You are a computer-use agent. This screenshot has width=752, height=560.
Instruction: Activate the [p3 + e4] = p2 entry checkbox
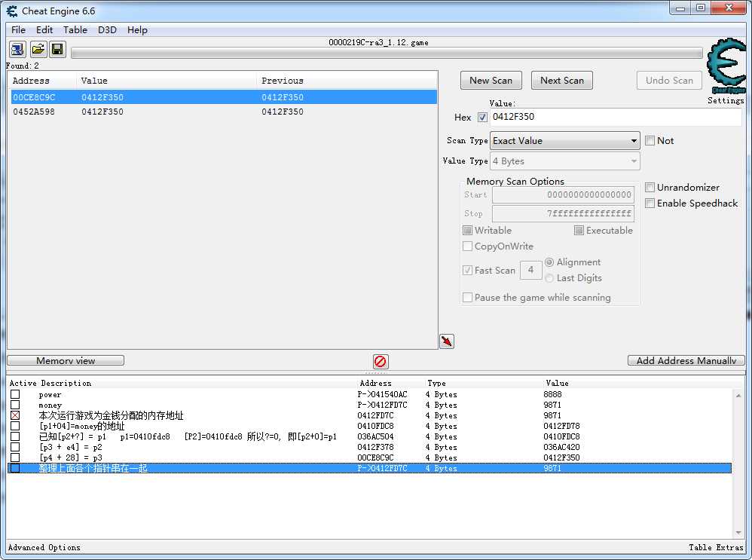point(15,447)
